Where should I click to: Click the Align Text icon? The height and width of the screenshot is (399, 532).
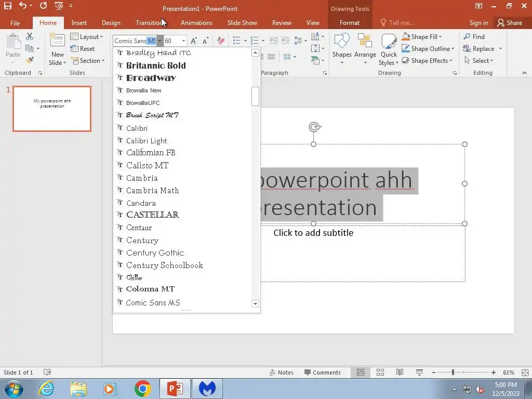(x=315, y=48)
